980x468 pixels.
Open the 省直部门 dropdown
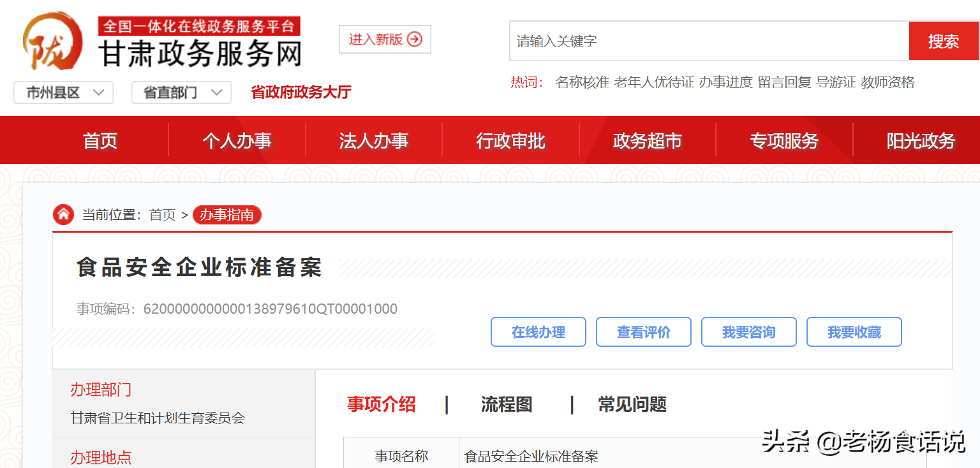(181, 93)
